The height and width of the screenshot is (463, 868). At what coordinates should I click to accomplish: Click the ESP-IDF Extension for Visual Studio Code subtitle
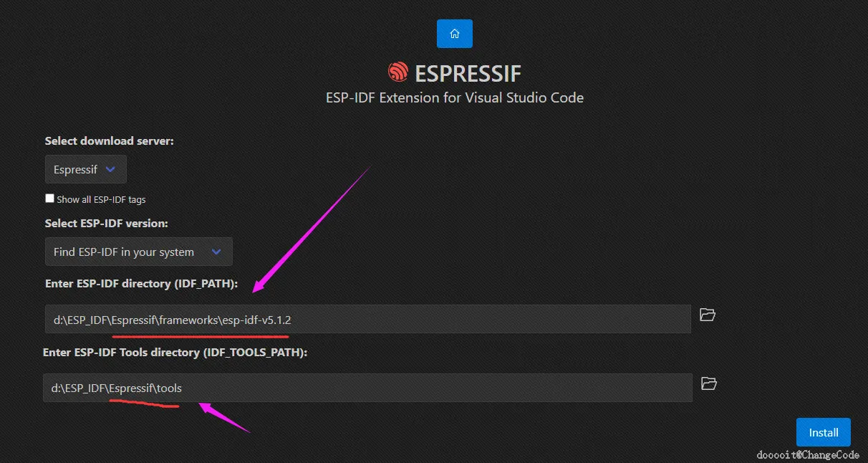point(455,97)
